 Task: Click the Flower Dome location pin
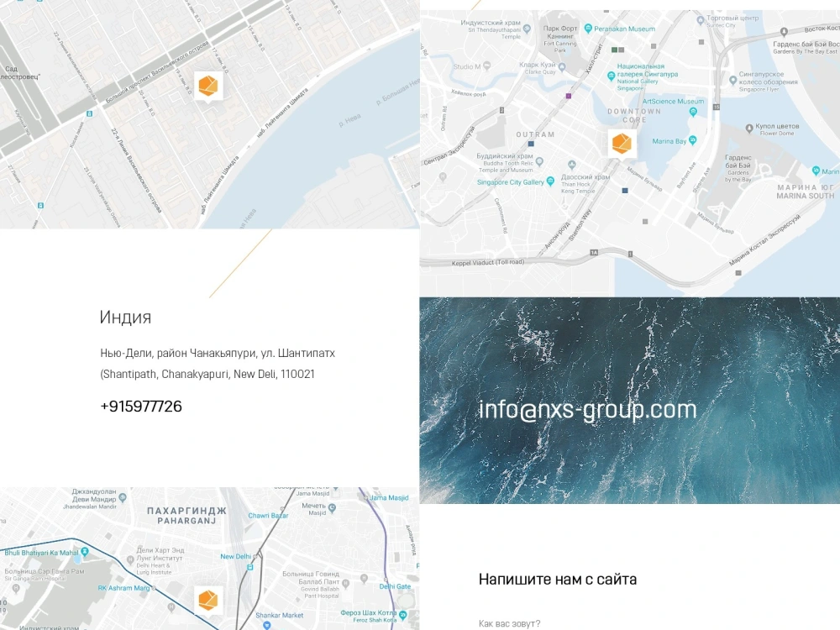tap(749, 128)
